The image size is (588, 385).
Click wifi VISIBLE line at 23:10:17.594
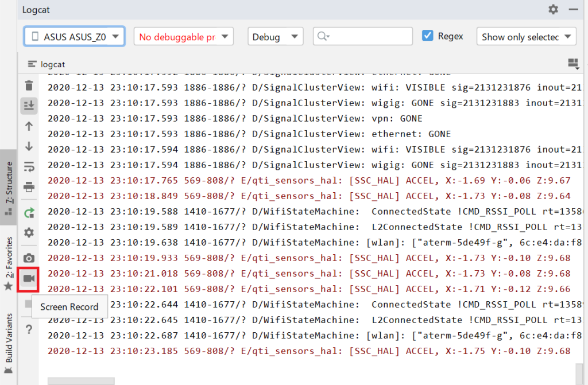315,149
